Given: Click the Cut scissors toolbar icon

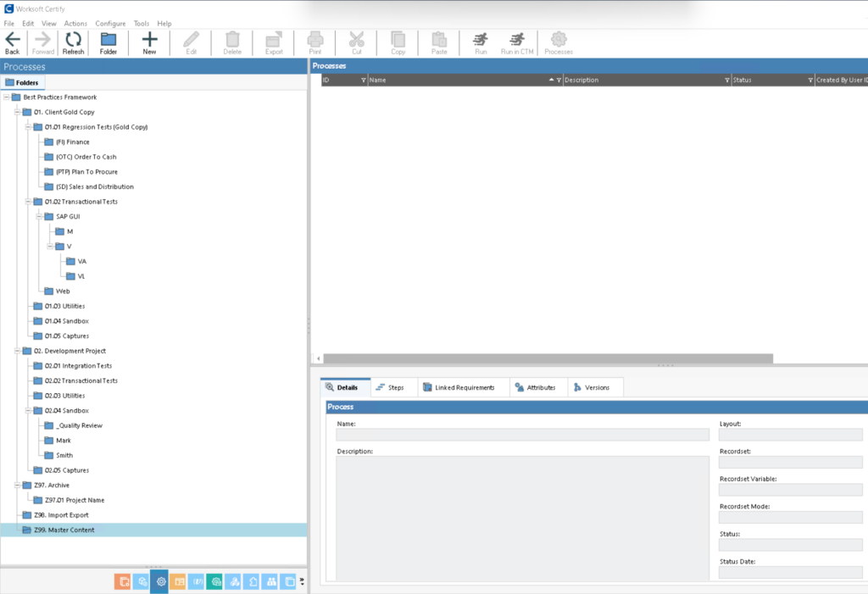Looking at the screenshot, I should [x=357, y=43].
